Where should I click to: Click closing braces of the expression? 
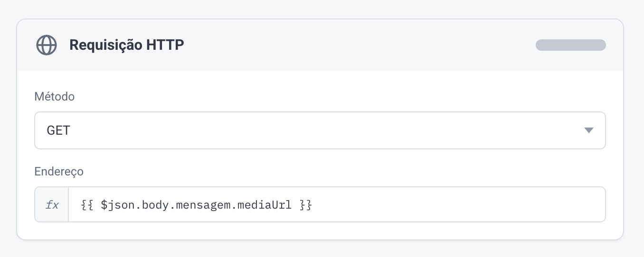306,205
